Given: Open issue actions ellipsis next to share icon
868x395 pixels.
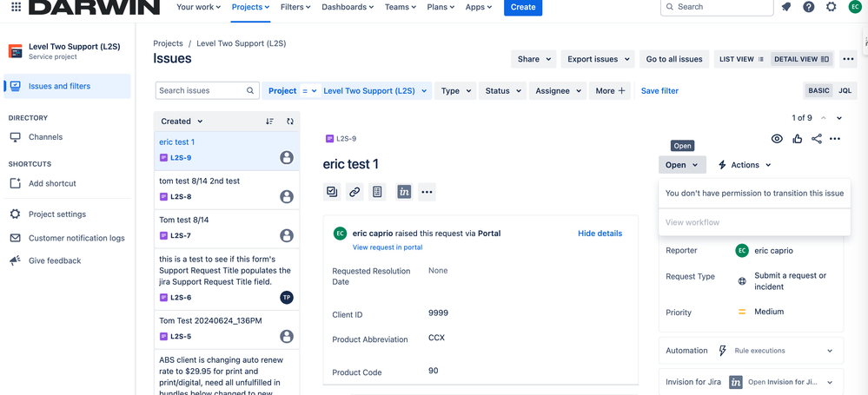Looking at the screenshot, I should coord(835,139).
